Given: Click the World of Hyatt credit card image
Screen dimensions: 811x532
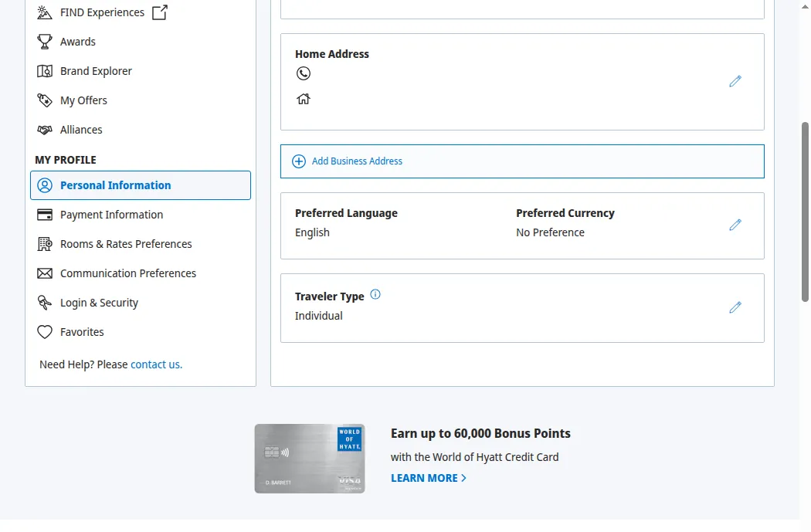Looking at the screenshot, I should pyautogui.click(x=309, y=459).
